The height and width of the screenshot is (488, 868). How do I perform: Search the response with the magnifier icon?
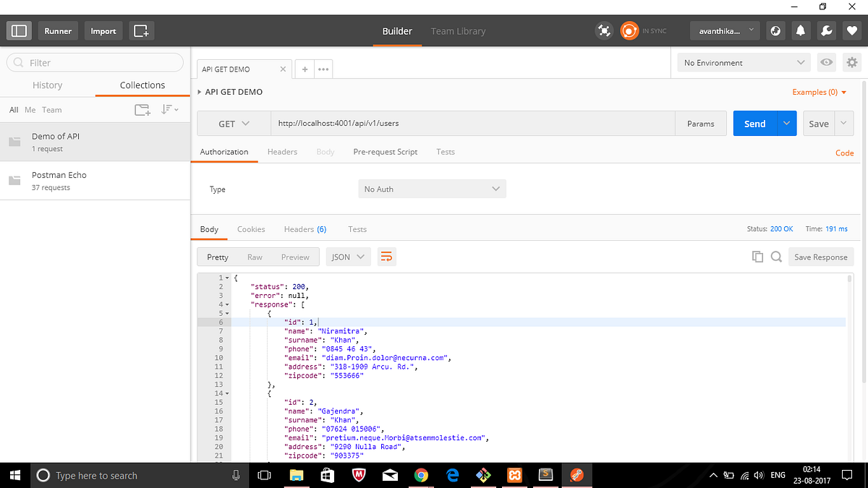[776, 257]
